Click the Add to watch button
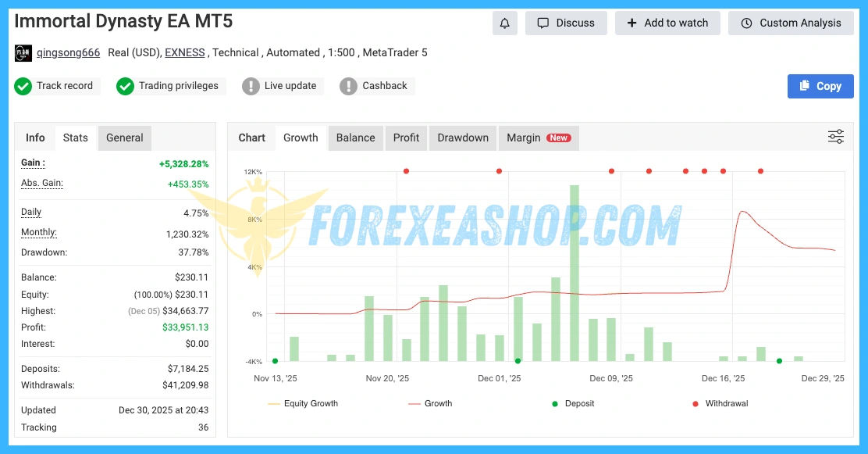Image resolution: width=868 pixels, height=454 pixels. coord(667,23)
